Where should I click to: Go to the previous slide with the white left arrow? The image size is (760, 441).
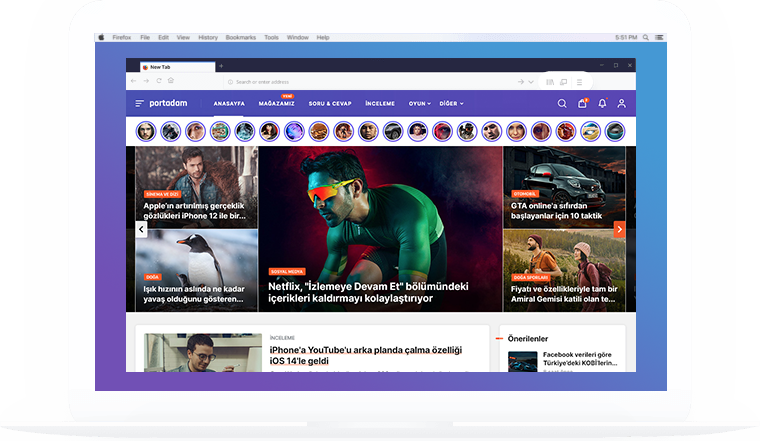pos(141,229)
